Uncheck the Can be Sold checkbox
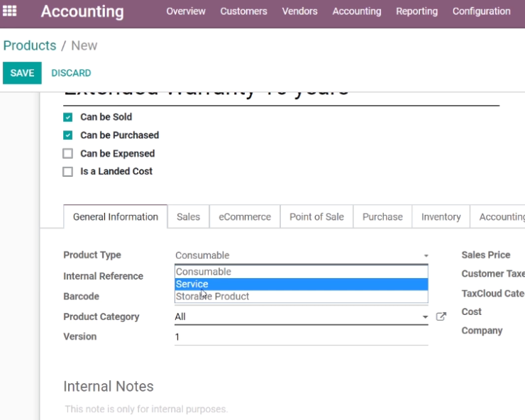Screen dimensions: 525x420 (67, 117)
